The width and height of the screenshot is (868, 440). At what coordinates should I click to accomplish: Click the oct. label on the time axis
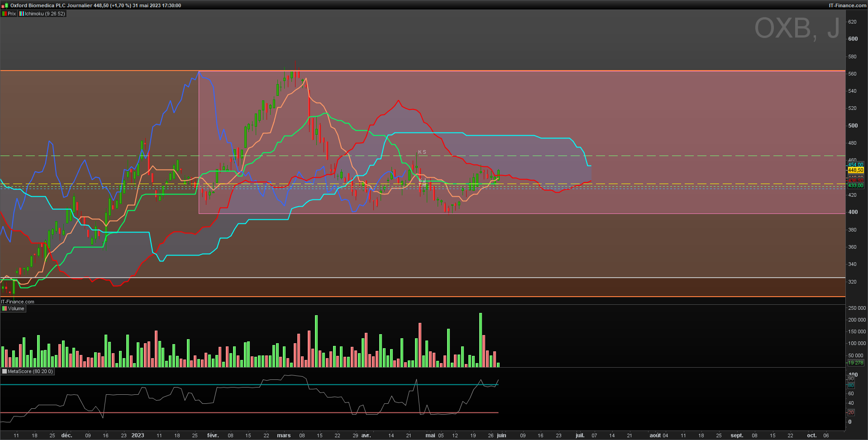point(812,435)
